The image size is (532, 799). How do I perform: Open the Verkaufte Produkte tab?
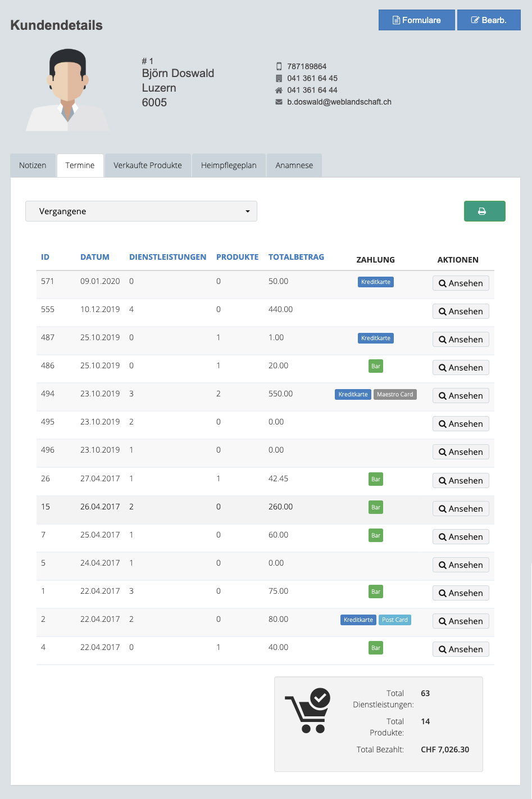tap(147, 165)
